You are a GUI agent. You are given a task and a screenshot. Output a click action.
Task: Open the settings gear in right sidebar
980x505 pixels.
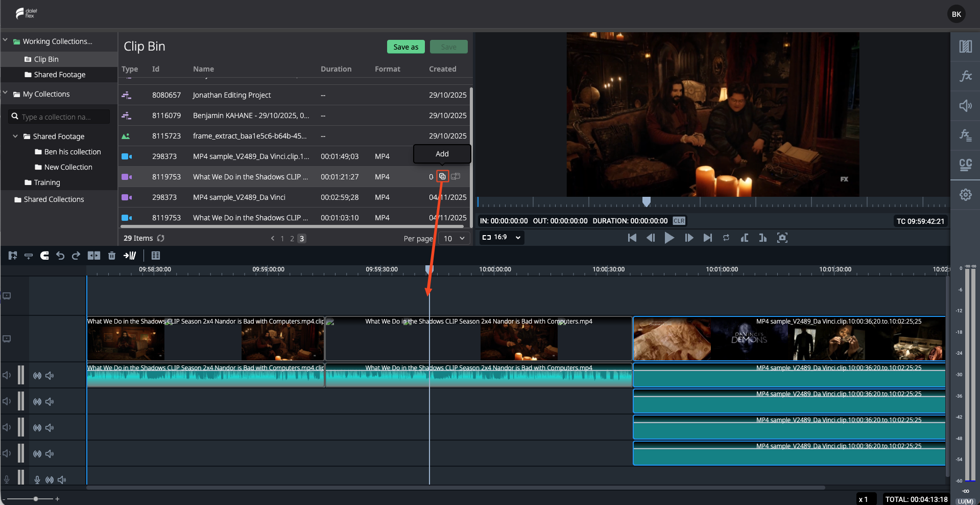click(x=965, y=195)
